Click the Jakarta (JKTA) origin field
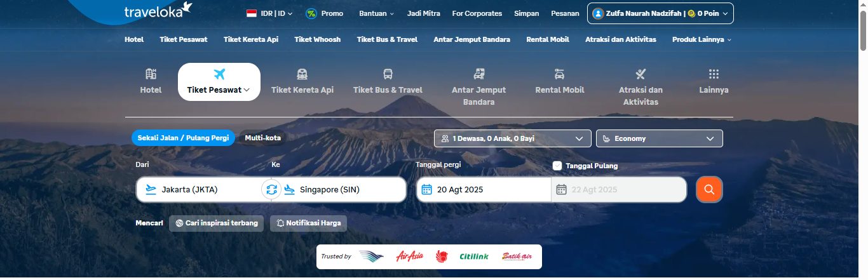This screenshot has width=868, height=280. click(x=199, y=189)
